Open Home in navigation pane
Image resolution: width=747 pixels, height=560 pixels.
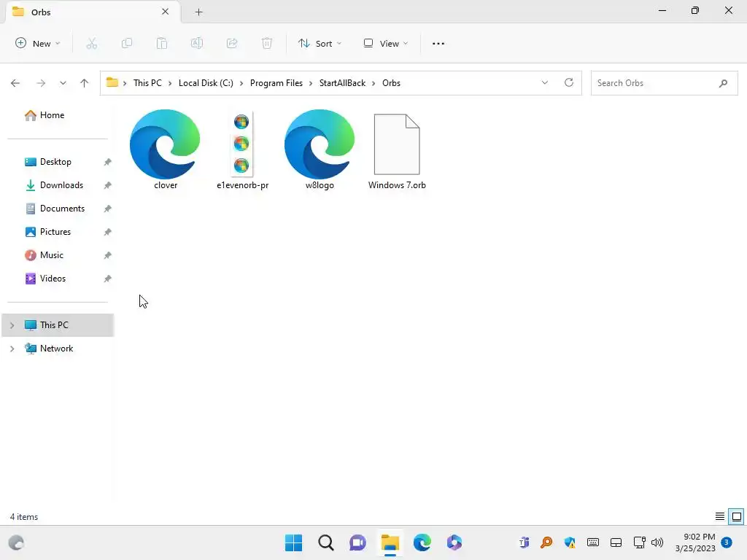click(x=52, y=115)
